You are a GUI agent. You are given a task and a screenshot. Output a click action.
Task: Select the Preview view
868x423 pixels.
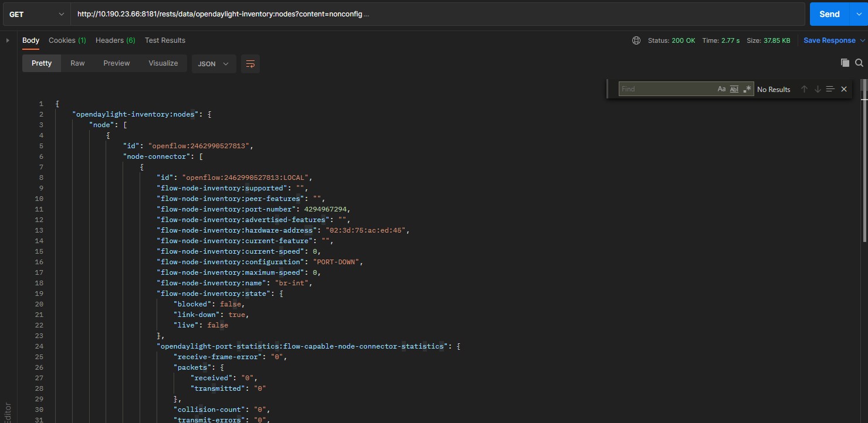(x=117, y=63)
